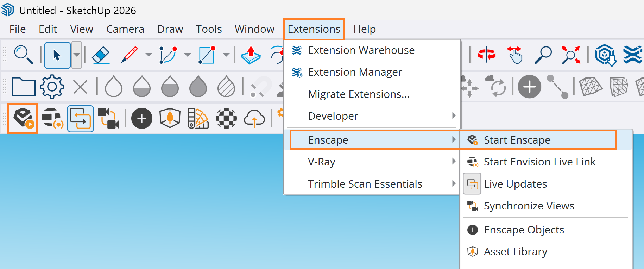Expand the Trimble Scan Essentials submenu
Screen dimensions: 644x269
pyautogui.click(x=372, y=184)
